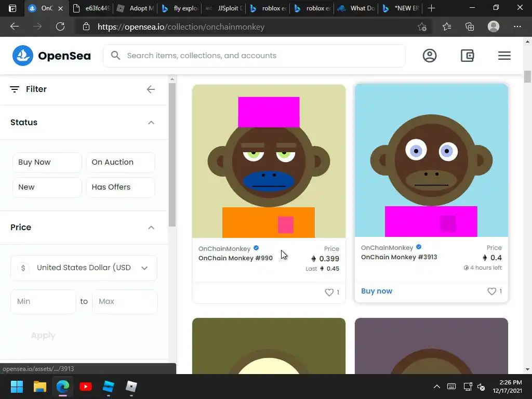Open browser profile avatar
Viewport: 532px width, 399px height.
[x=494, y=26]
